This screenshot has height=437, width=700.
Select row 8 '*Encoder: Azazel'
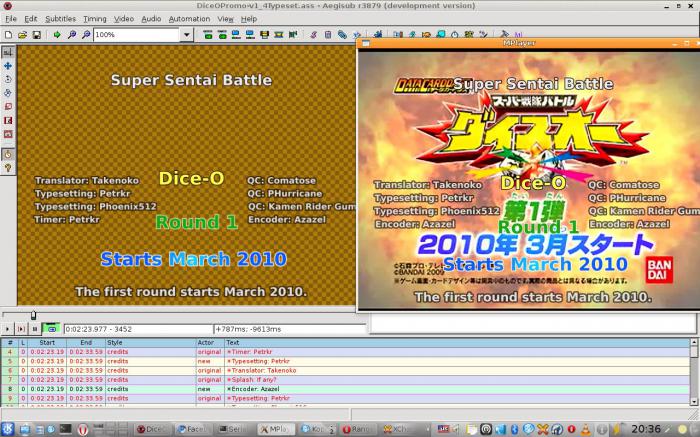pyautogui.click(x=346, y=389)
